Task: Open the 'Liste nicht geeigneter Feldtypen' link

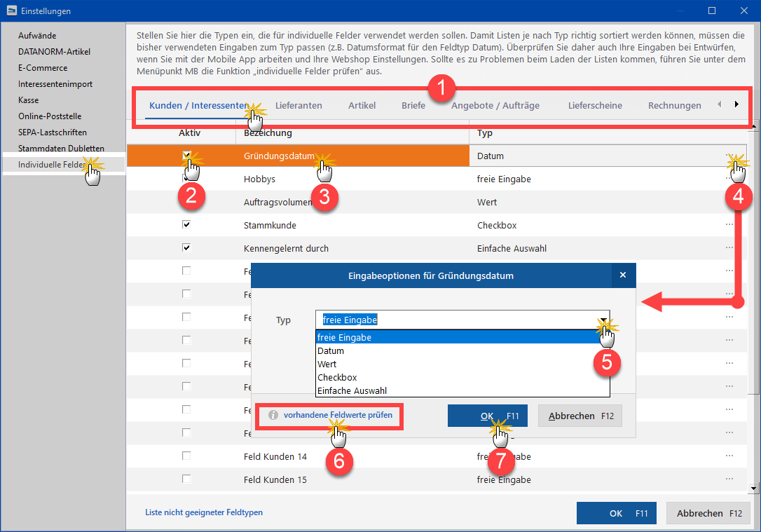Action: (204, 512)
